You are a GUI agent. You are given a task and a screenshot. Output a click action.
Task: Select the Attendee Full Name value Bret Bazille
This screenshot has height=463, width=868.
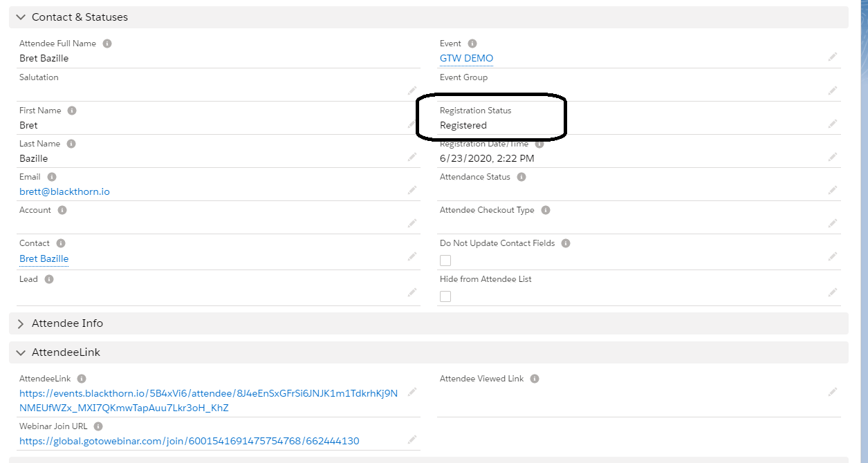[x=44, y=59]
